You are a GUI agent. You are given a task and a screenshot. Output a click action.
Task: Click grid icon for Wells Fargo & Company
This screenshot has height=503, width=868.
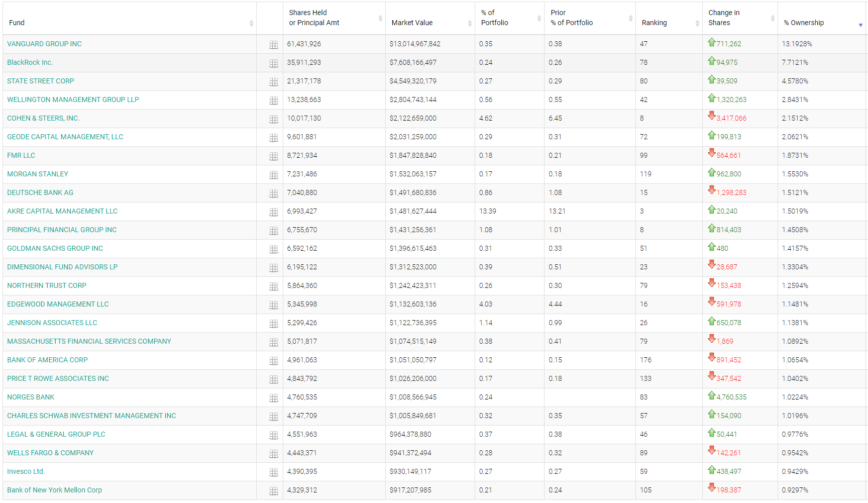[274, 454]
